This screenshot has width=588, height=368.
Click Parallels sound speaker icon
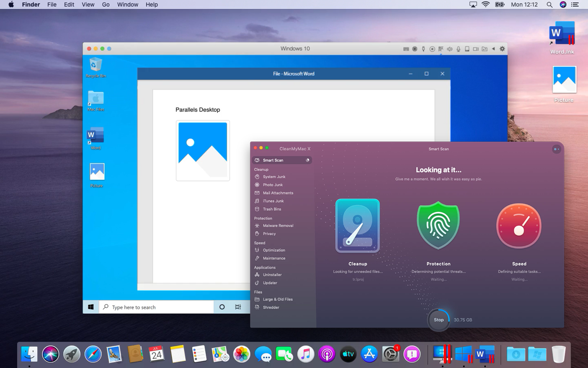450,49
